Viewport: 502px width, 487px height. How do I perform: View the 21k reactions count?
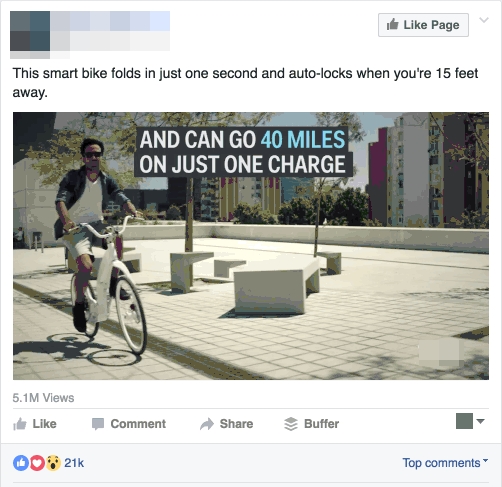74,463
